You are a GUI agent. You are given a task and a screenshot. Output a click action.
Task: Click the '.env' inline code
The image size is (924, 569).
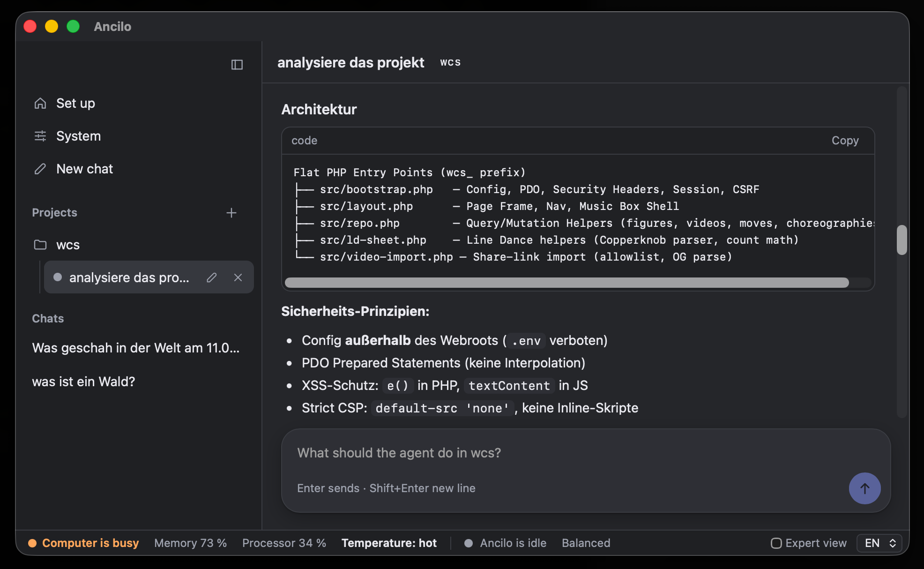pos(526,341)
